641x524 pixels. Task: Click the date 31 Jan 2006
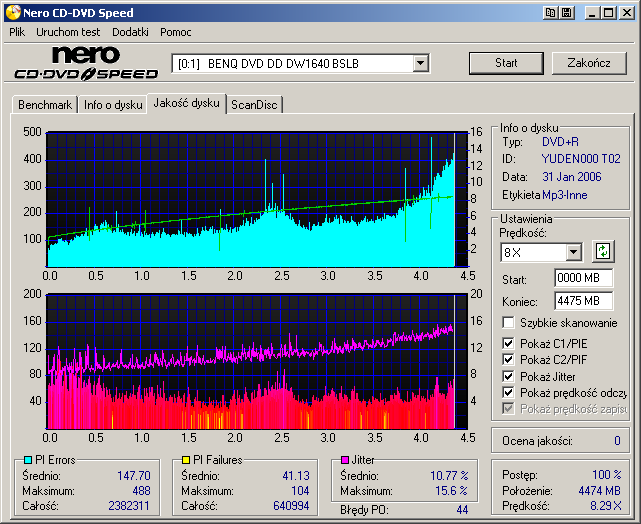point(572,177)
